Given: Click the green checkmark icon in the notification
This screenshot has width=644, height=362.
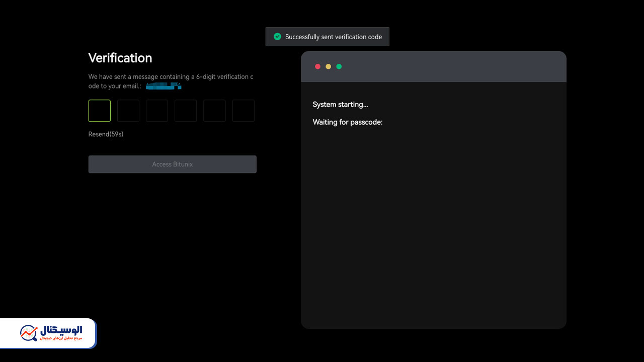Looking at the screenshot, I should [277, 37].
